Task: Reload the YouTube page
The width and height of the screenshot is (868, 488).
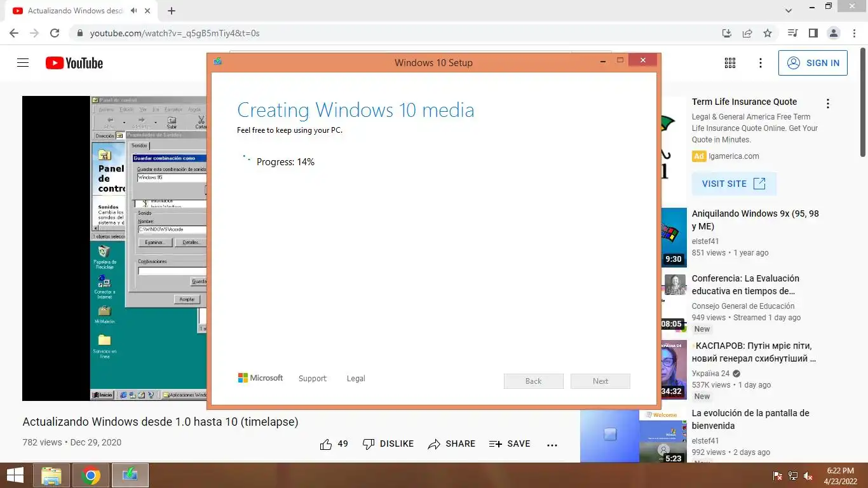Action: click(55, 33)
